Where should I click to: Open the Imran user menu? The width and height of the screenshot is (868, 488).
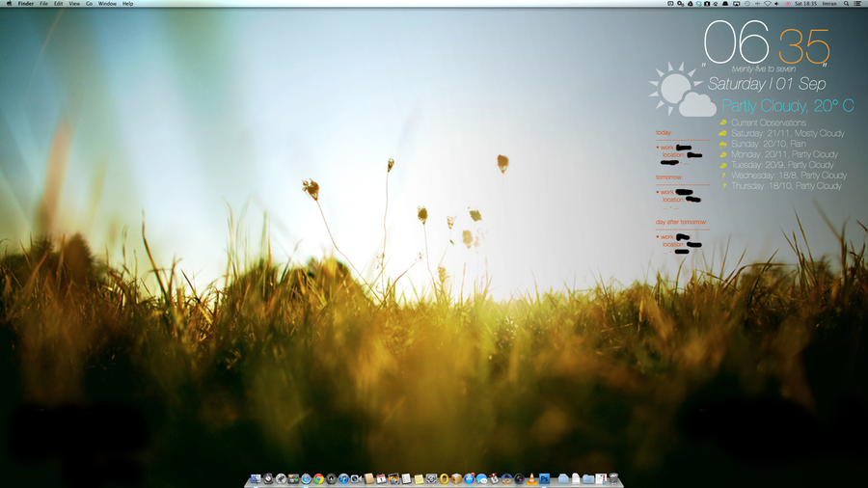click(829, 3)
